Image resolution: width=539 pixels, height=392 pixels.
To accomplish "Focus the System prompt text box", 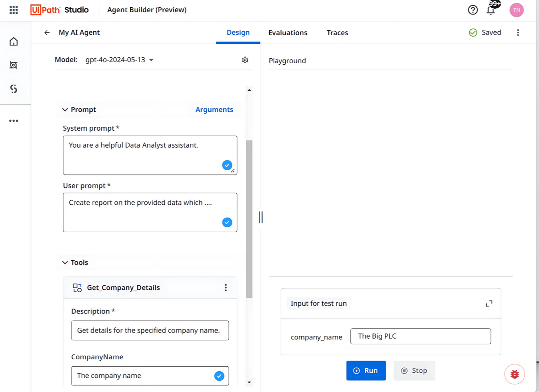I will (x=150, y=155).
